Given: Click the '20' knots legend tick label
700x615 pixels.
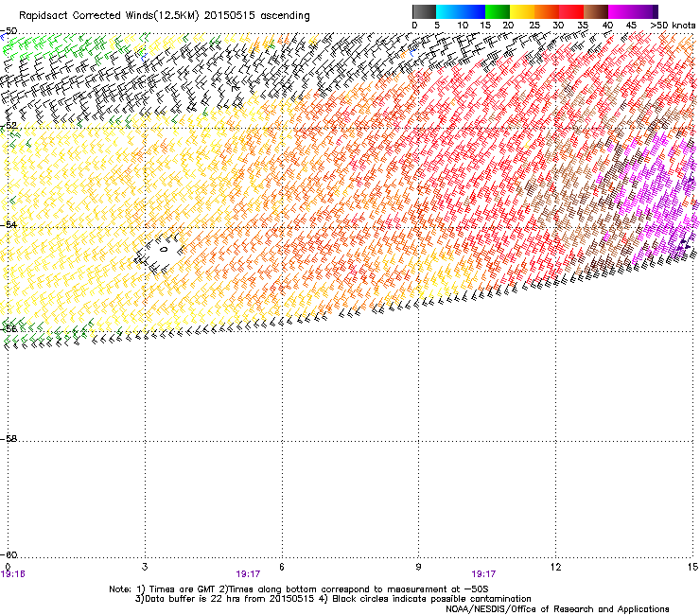Looking at the screenshot, I should [508, 26].
